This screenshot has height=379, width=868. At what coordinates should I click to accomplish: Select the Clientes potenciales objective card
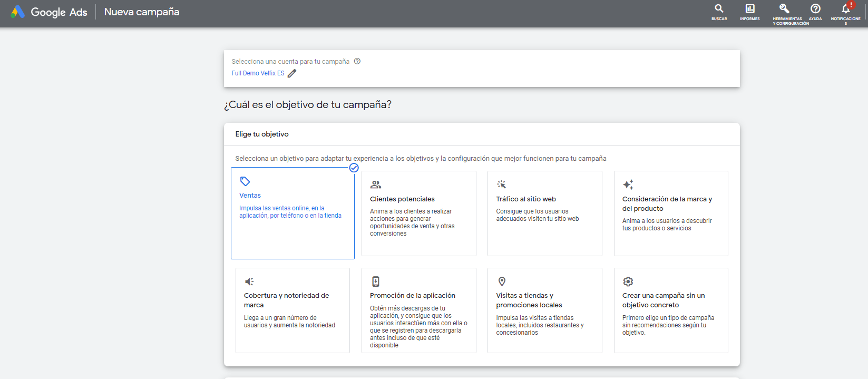418,213
